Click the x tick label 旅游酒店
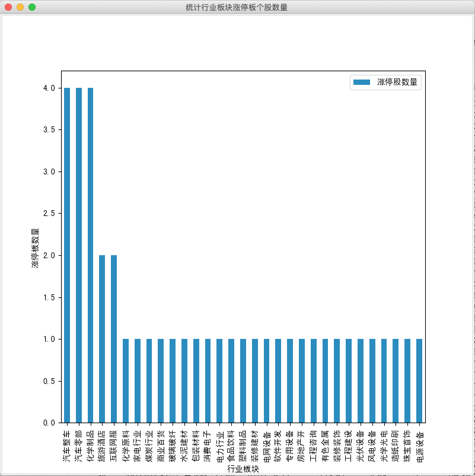This screenshot has height=476, width=475. [102, 446]
